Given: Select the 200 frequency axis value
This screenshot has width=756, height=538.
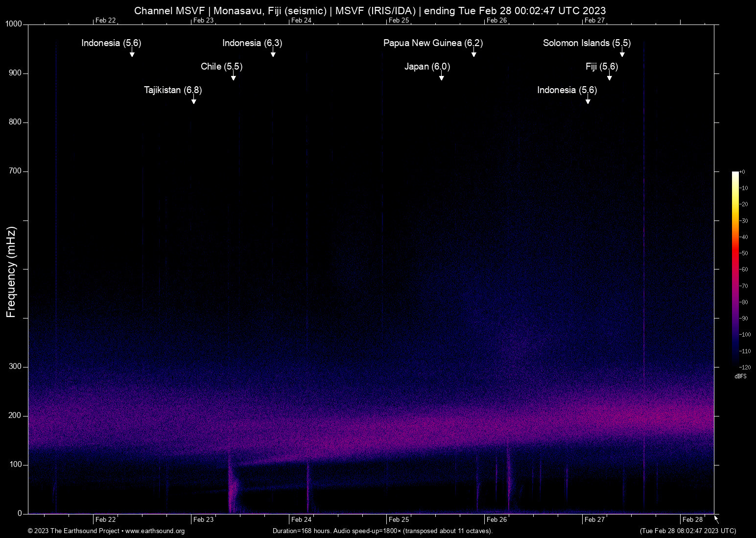Looking at the screenshot, I should [x=16, y=416].
